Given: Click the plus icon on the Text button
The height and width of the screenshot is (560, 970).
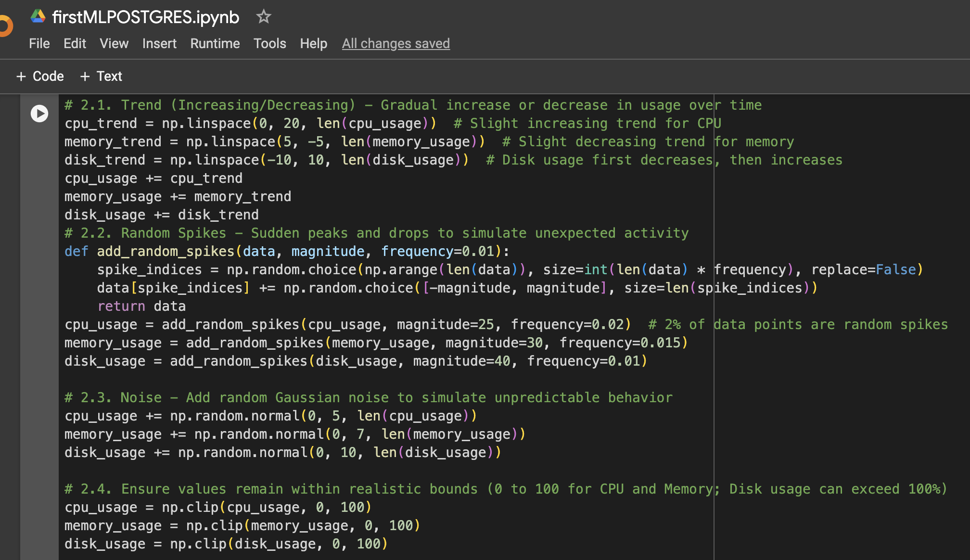Looking at the screenshot, I should coord(85,76).
